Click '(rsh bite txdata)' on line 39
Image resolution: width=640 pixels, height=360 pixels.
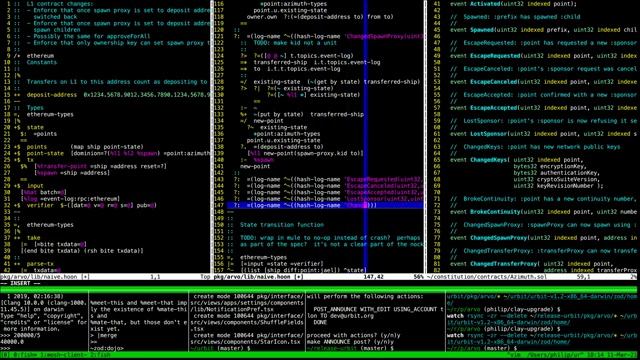113,251
